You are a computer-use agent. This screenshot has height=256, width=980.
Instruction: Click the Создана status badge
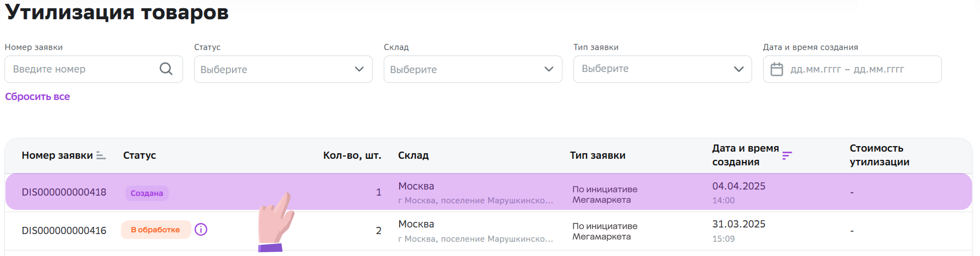coord(147,193)
